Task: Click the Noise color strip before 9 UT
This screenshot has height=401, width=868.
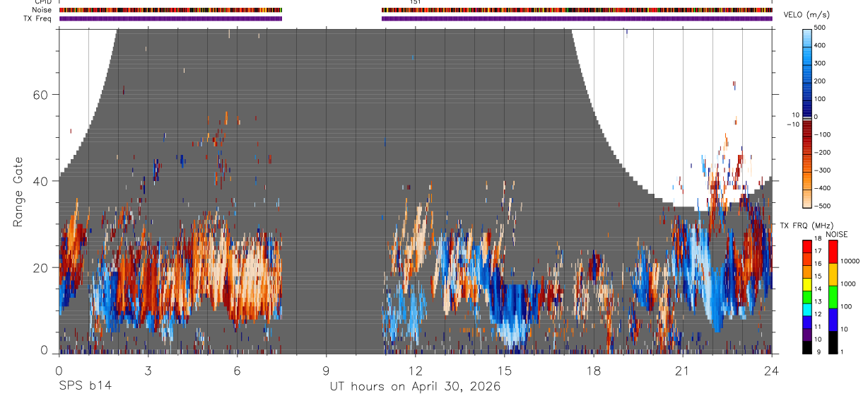Action: pyautogui.click(x=170, y=11)
